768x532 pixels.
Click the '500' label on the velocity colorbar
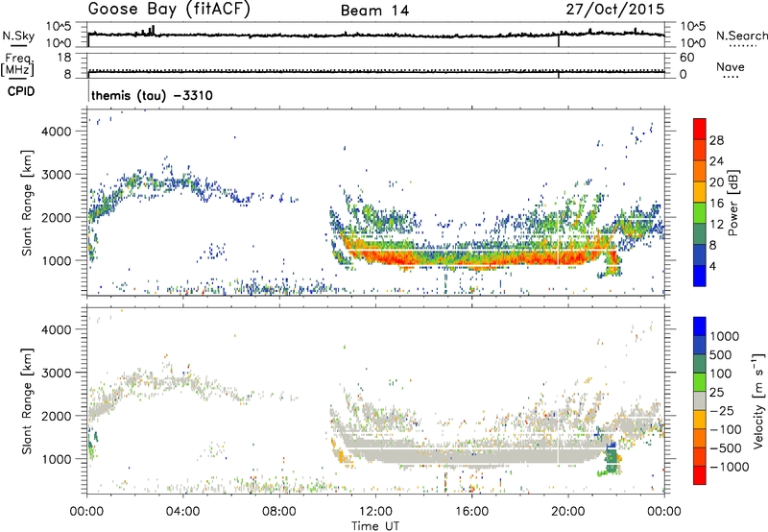[x=721, y=354]
